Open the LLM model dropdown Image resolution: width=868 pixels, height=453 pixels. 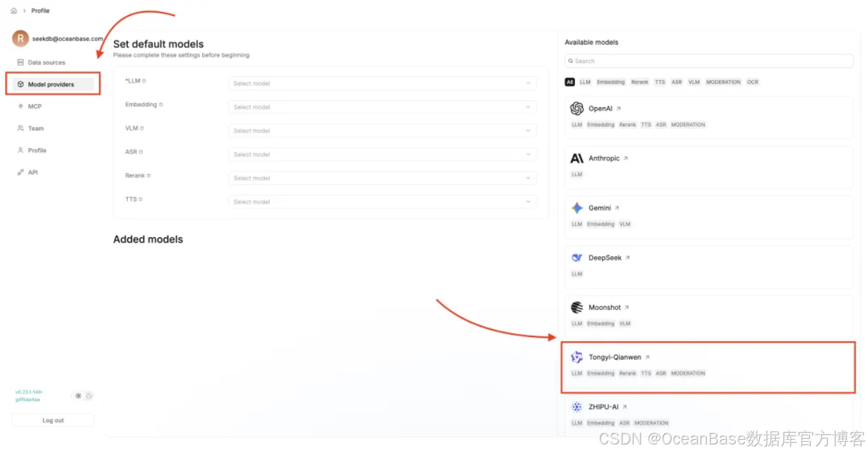point(383,84)
